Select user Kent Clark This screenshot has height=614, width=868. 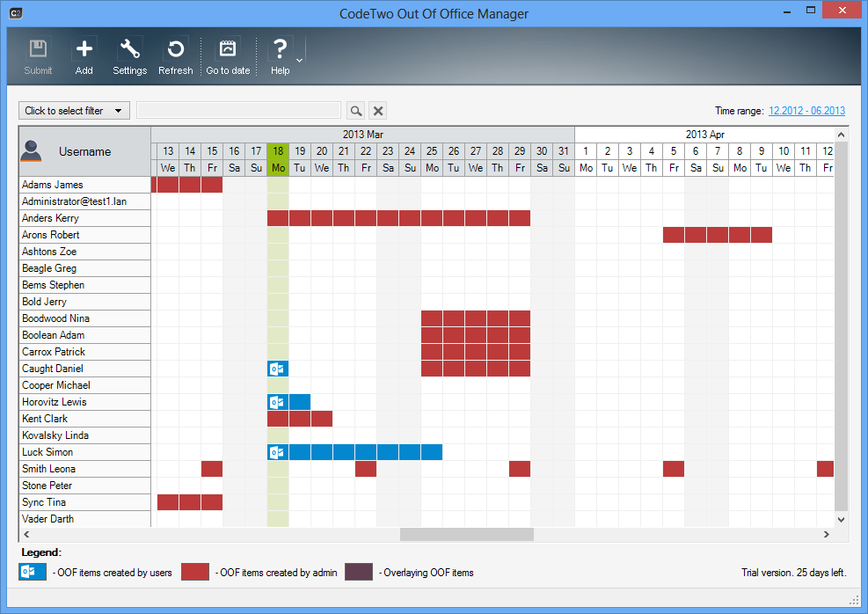pos(84,419)
